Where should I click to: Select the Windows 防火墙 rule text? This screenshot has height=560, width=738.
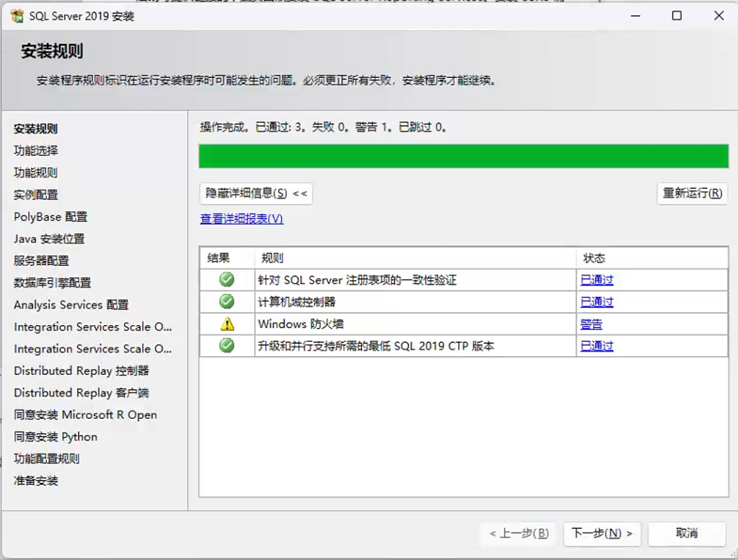pos(301,324)
